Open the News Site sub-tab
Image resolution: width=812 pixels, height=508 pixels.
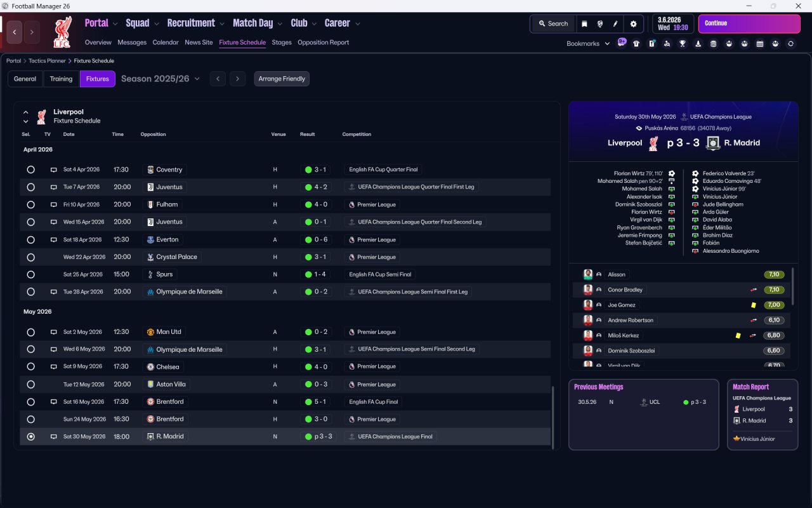[x=199, y=43]
